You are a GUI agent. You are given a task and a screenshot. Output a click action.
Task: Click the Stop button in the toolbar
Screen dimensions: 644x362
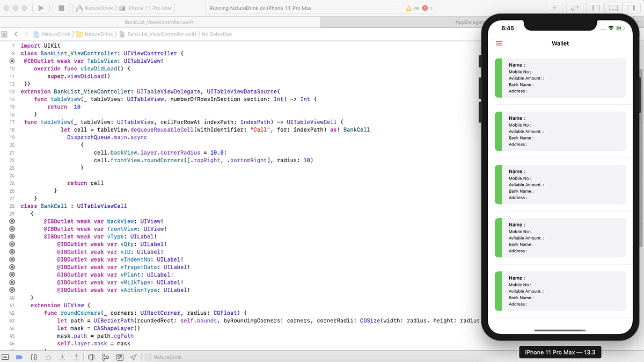[61, 8]
